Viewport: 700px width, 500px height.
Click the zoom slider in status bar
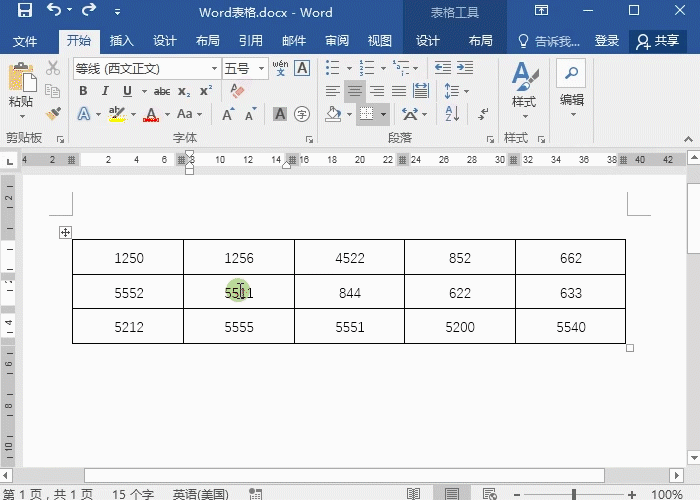point(574,494)
